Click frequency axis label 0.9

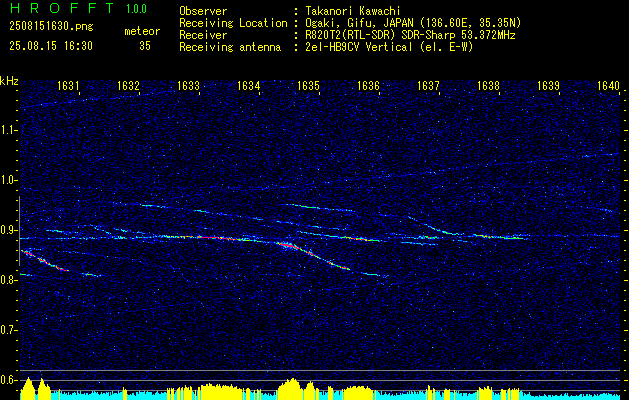click(8, 230)
